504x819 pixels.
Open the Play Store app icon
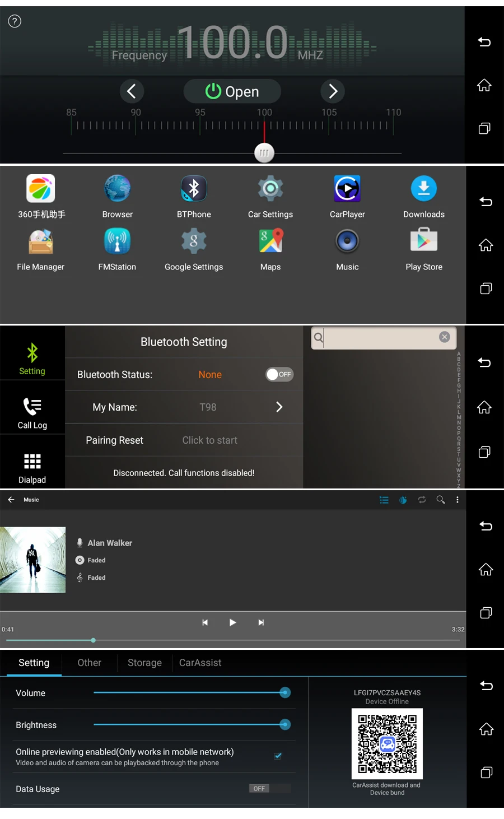click(424, 240)
